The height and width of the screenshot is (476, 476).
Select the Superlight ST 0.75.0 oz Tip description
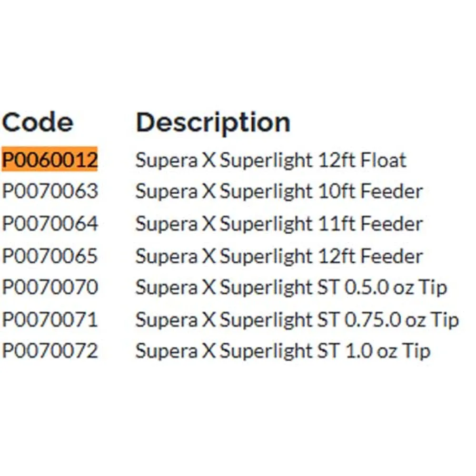(x=297, y=319)
